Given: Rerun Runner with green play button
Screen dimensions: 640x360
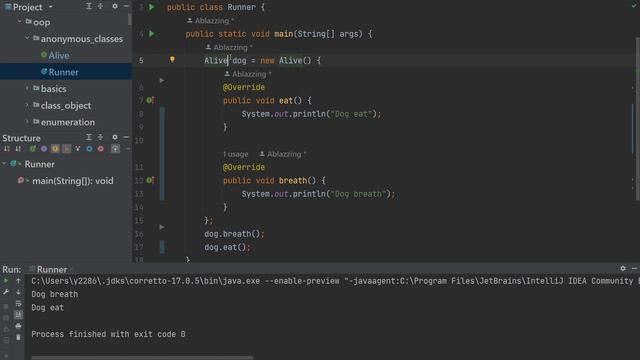Looking at the screenshot, I should click(x=6, y=281).
